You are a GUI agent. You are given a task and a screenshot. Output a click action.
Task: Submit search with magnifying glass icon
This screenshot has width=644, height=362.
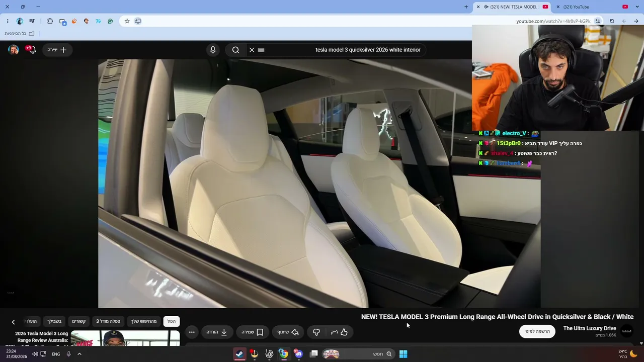pyautogui.click(x=235, y=50)
